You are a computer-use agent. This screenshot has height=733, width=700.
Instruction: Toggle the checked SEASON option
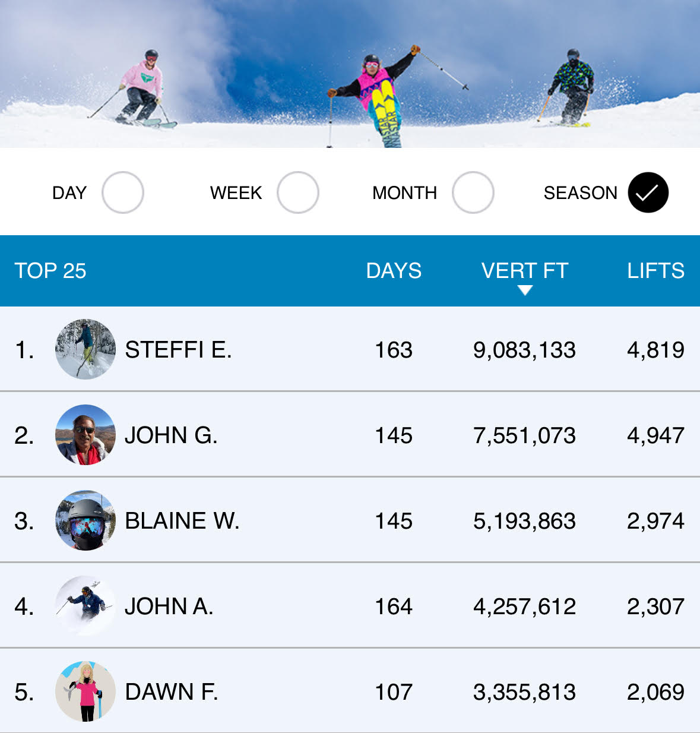[648, 192]
